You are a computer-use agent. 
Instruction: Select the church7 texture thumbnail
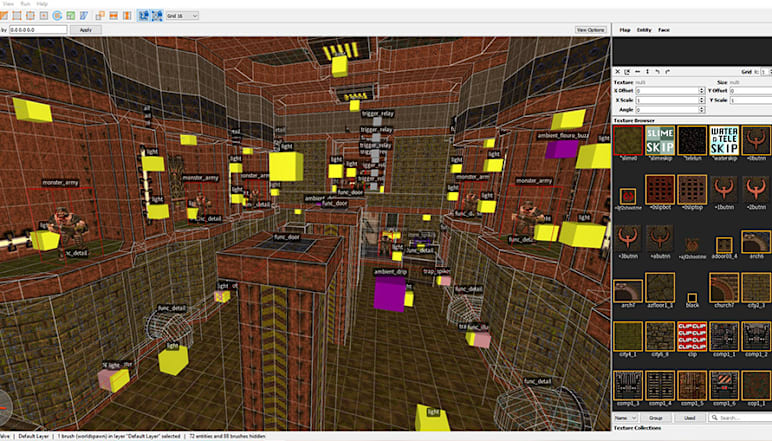point(724,287)
